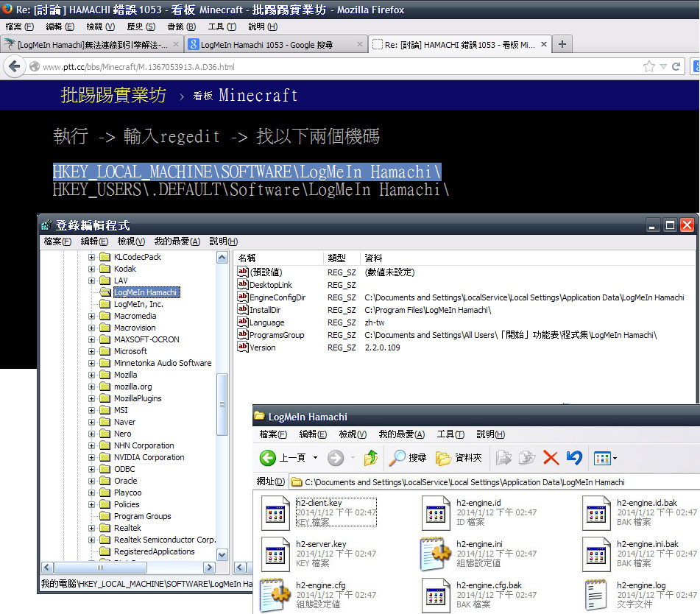Open 我的最愛(A) menu in registry editor

[177, 241]
